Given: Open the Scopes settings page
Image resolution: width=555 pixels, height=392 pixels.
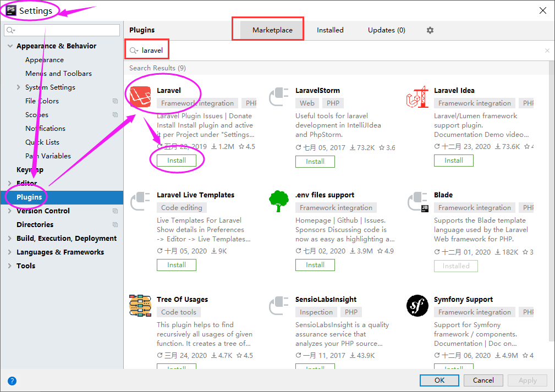Looking at the screenshot, I should (x=36, y=114).
